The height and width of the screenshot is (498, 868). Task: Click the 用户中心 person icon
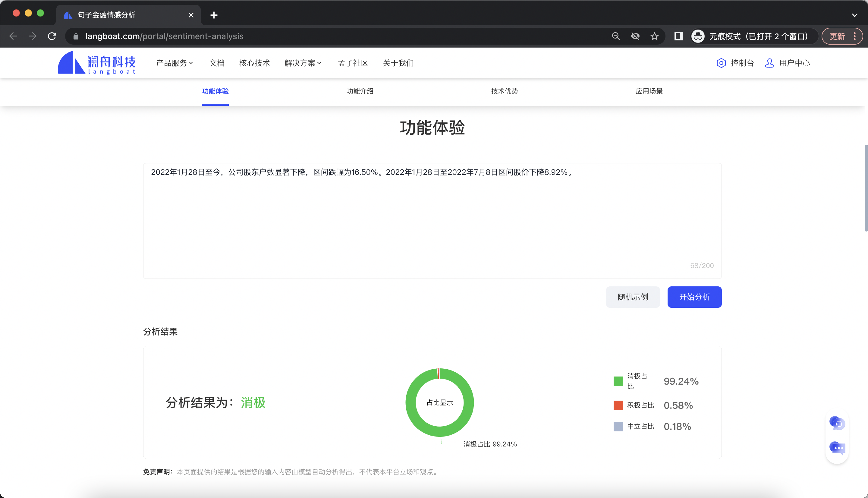[769, 63]
